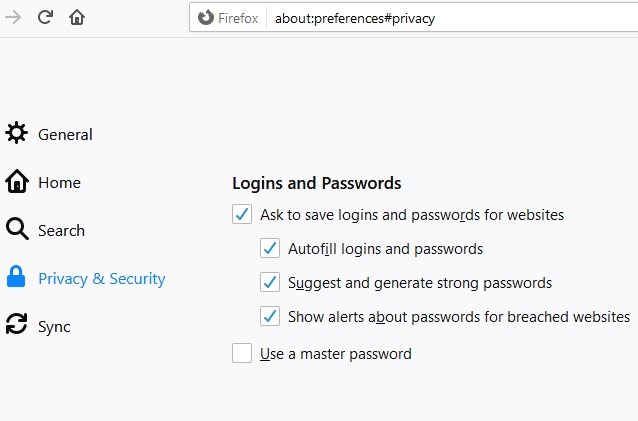This screenshot has height=421, width=638.
Task: Select the Search settings label
Action: point(61,230)
